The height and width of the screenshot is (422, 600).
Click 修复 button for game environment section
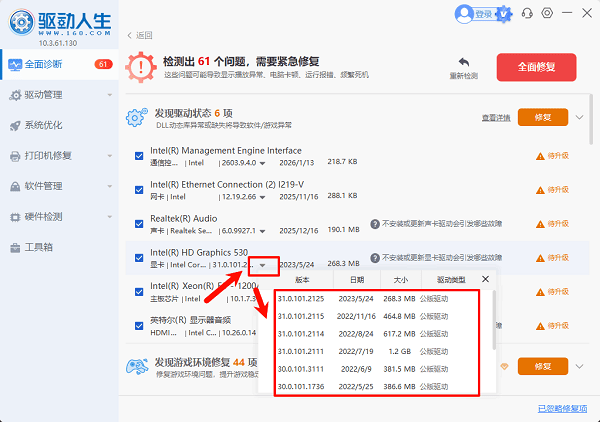tap(543, 367)
